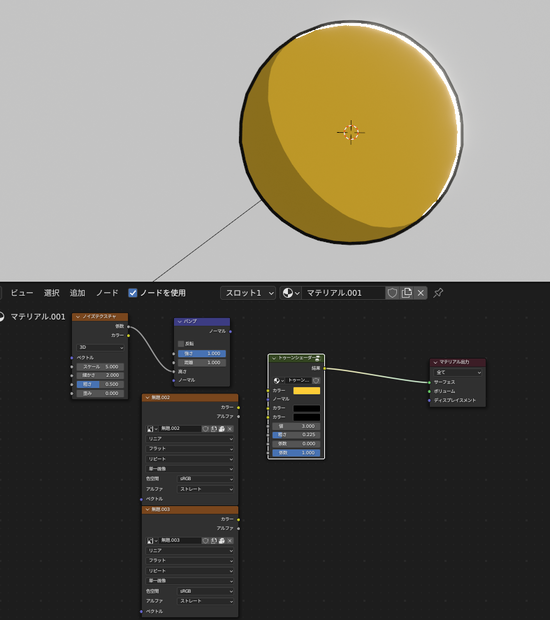Image resolution: width=550 pixels, height=620 pixels.
Task: Open the 追加 menu
Action: 77,293
